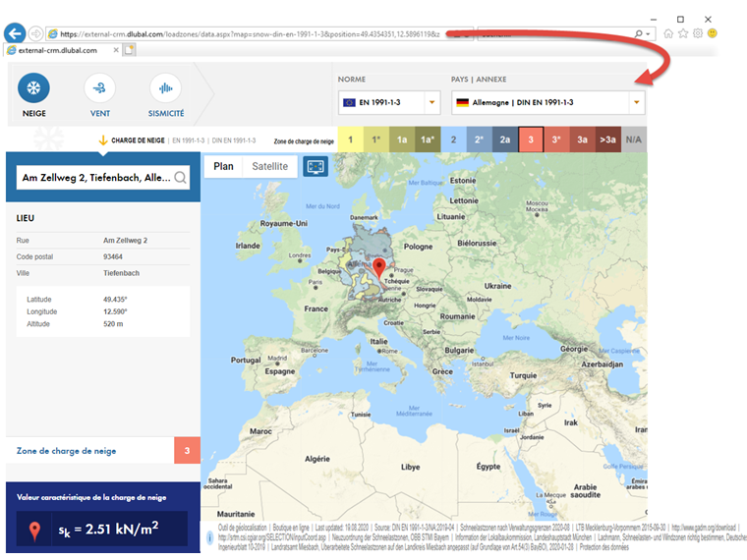This screenshot has width=747, height=560.
Task: Open the Pays Allemagne DIN EN 1991-1-3 dropdown
Action: coord(547,102)
